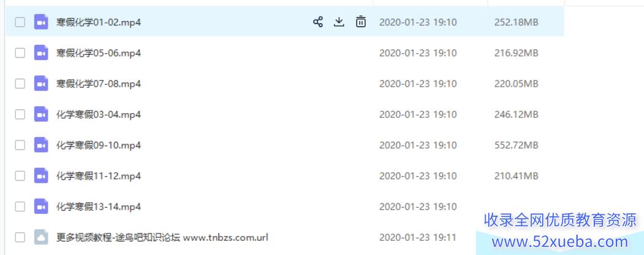Open the file 寒假化学05-06.mp4

(99, 53)
